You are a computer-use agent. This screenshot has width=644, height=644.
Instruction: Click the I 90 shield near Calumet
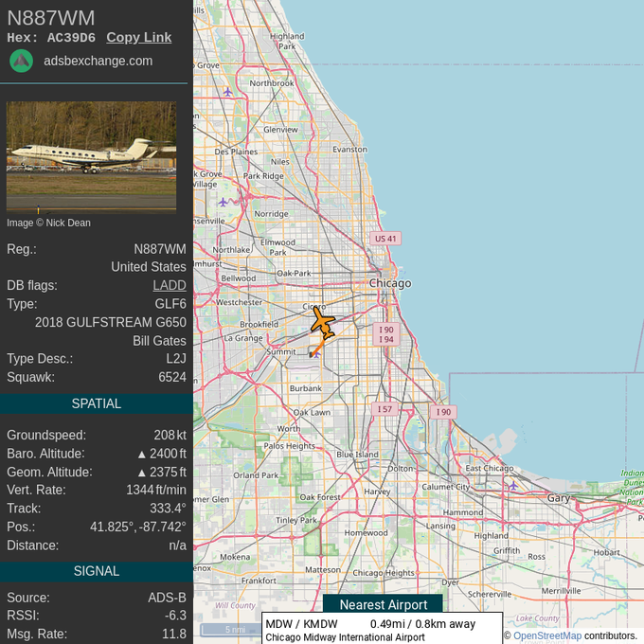[x=443, y=412]
